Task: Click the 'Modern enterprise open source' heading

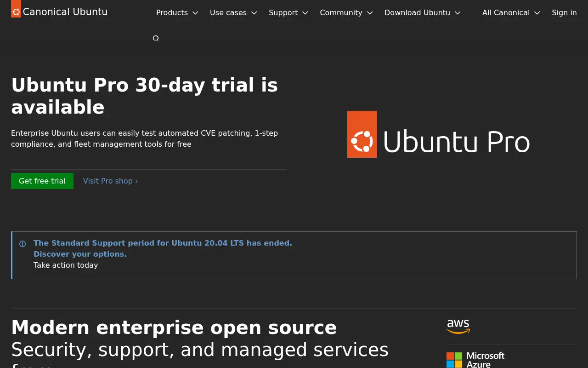Action: (174, 328)
